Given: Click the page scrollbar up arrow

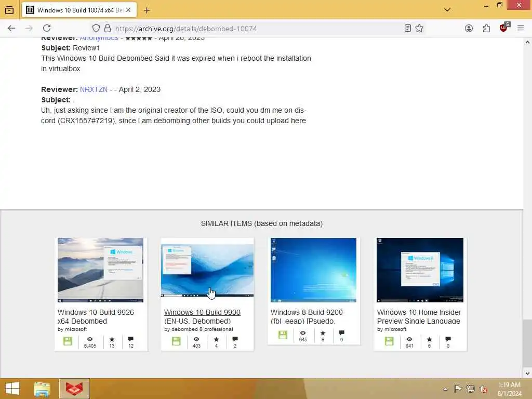Looking at the screenshot, I should 527,43.
